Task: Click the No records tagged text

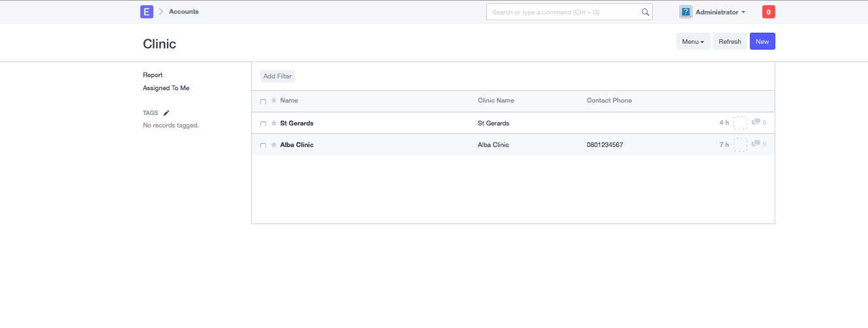Action: click(171, 125)
